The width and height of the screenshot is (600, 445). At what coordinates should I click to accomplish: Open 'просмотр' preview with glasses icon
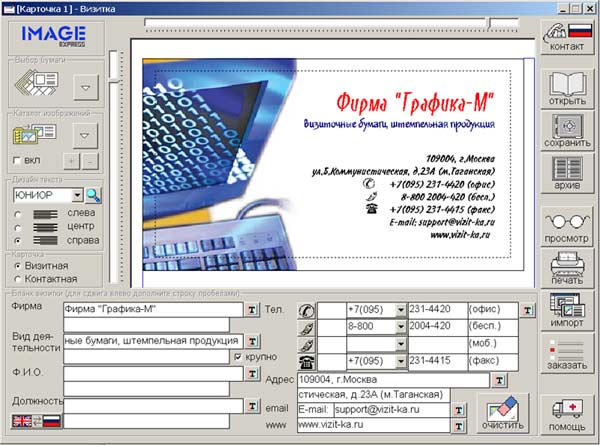tap(567, 227)
